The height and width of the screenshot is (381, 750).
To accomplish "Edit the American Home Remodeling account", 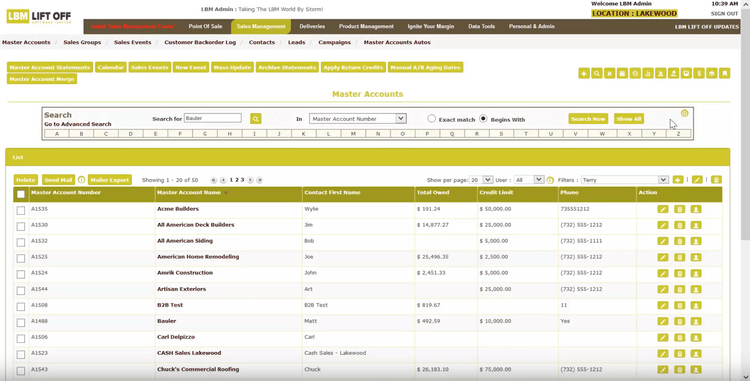I will point(662,257).
